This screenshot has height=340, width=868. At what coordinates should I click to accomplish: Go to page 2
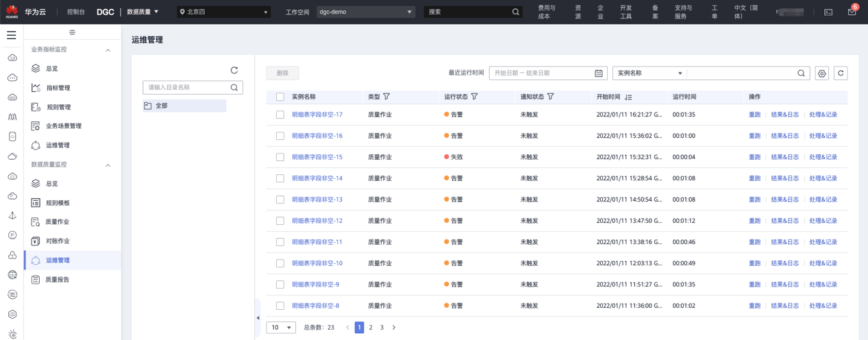371,328
